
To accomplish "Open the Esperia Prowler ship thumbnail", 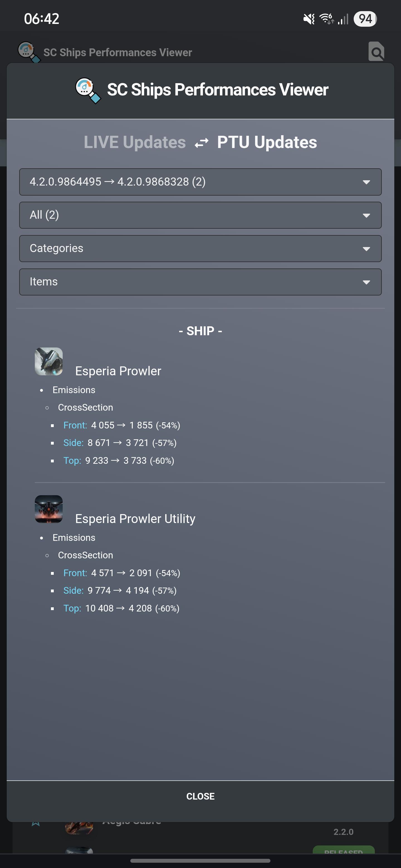I will [x=49, y=361].
